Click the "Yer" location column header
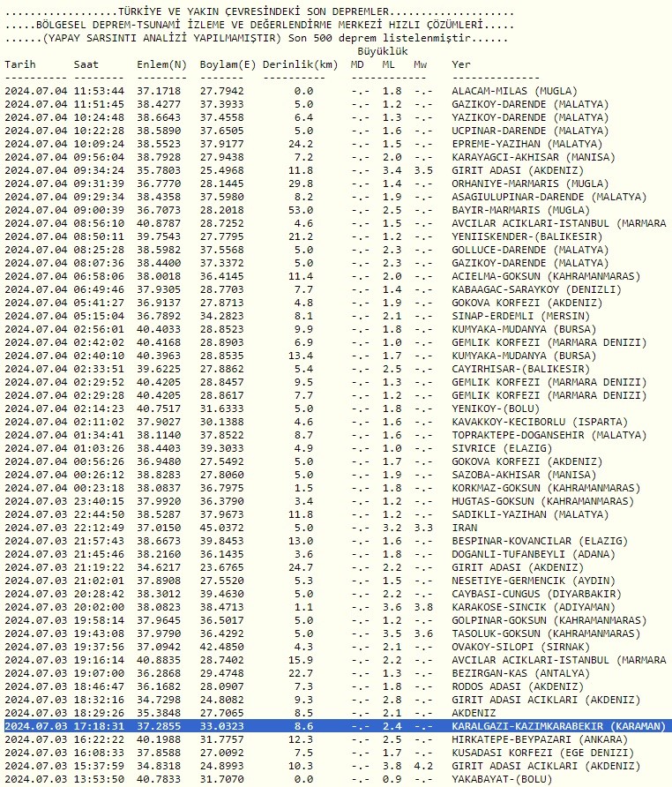 tap(461, 65)
